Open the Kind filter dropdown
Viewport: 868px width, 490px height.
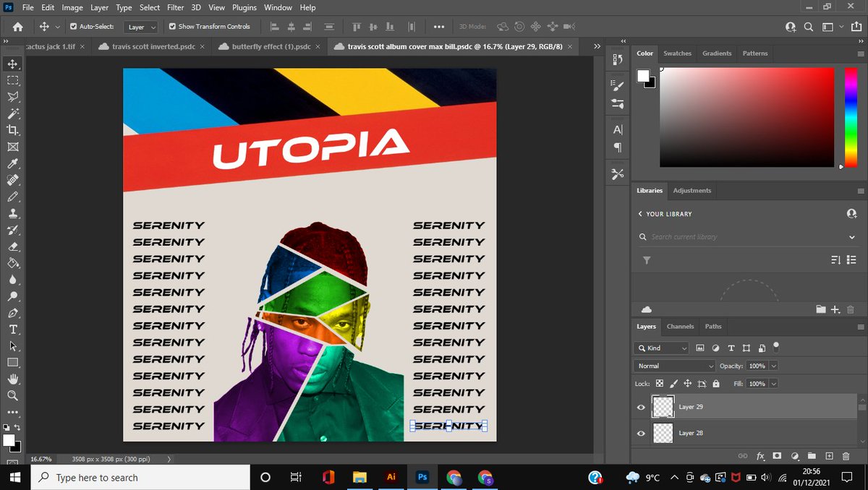662,348
